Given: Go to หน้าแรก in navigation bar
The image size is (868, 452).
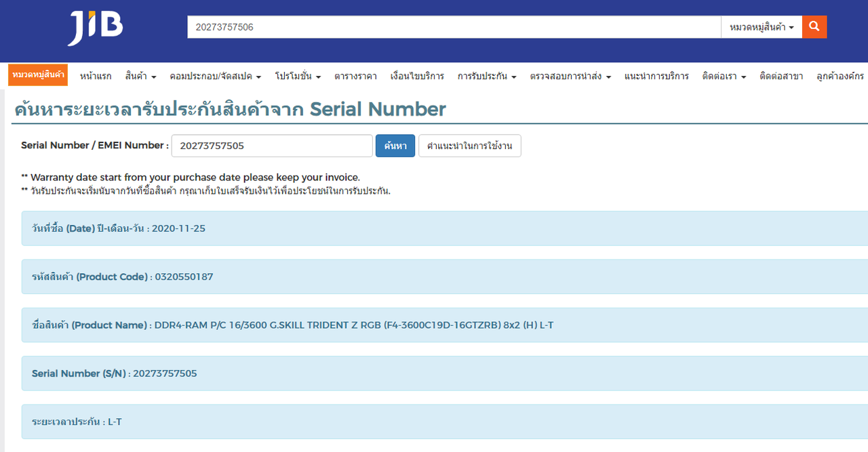Looking at the screenshot, I should coord(96,76).
